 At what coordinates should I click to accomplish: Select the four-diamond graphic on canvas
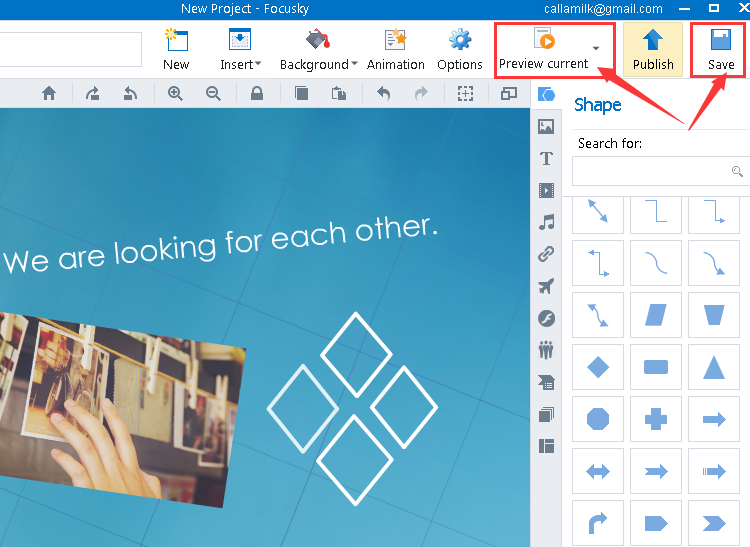click(x=353, y=409)
